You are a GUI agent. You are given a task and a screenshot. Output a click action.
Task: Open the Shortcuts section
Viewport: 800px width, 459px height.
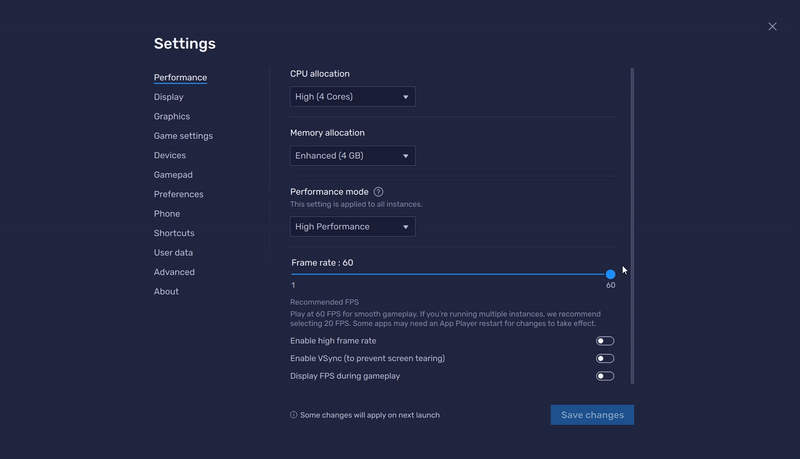[x=174, y=233]
